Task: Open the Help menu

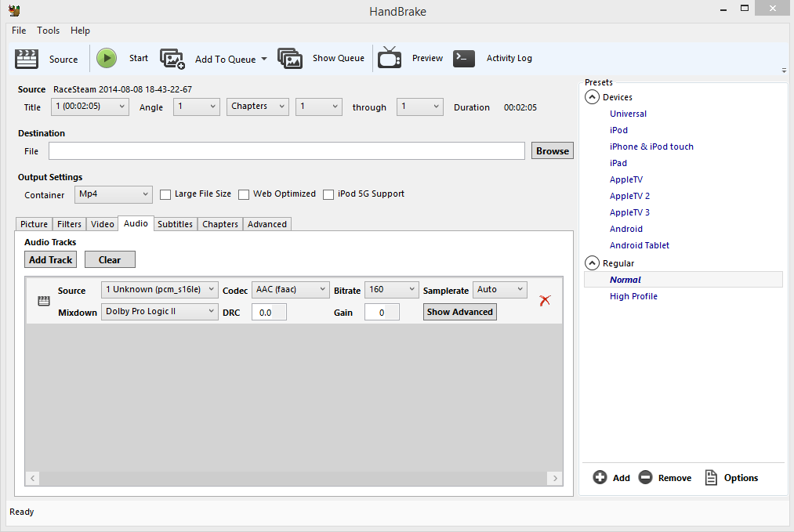Action: click(80, 31)
